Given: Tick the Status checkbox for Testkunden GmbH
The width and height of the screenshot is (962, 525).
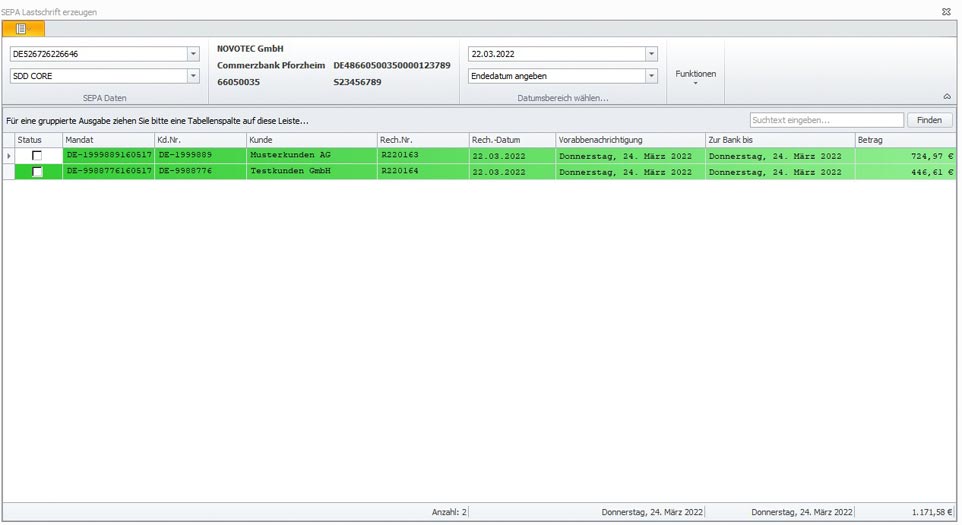Looking at the screenshot, I should pyautogui.click(x=37, y=172).
